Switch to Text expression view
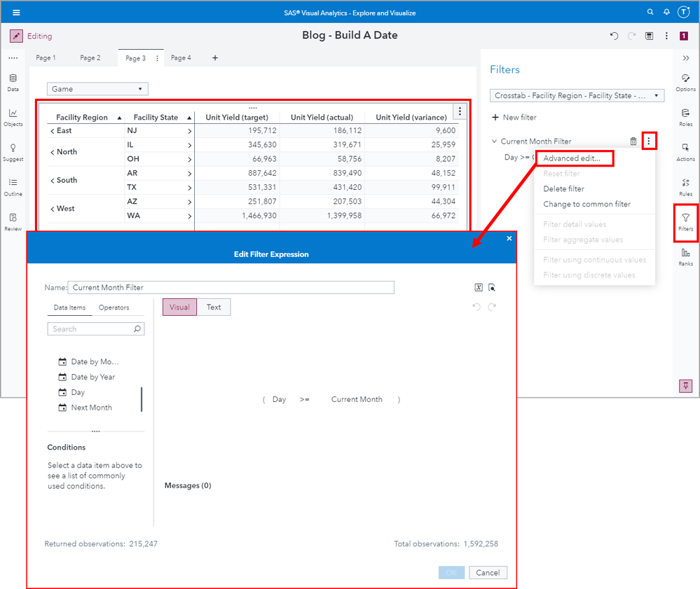The width and height of the screenshot is (700, 589). click(214, 307)
